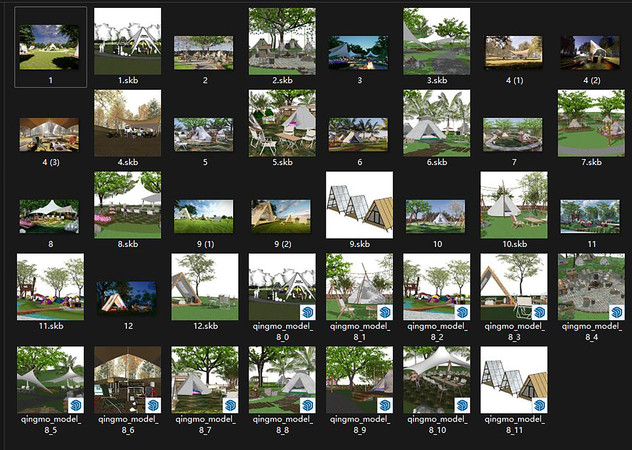Click the 5.skb file thumbnail

(x=282, y=123)
